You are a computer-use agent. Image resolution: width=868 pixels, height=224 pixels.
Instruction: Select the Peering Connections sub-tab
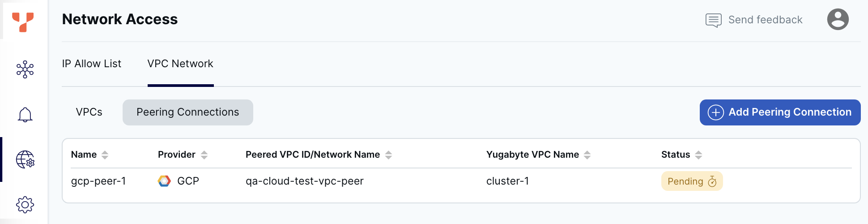tap(187, 112)
